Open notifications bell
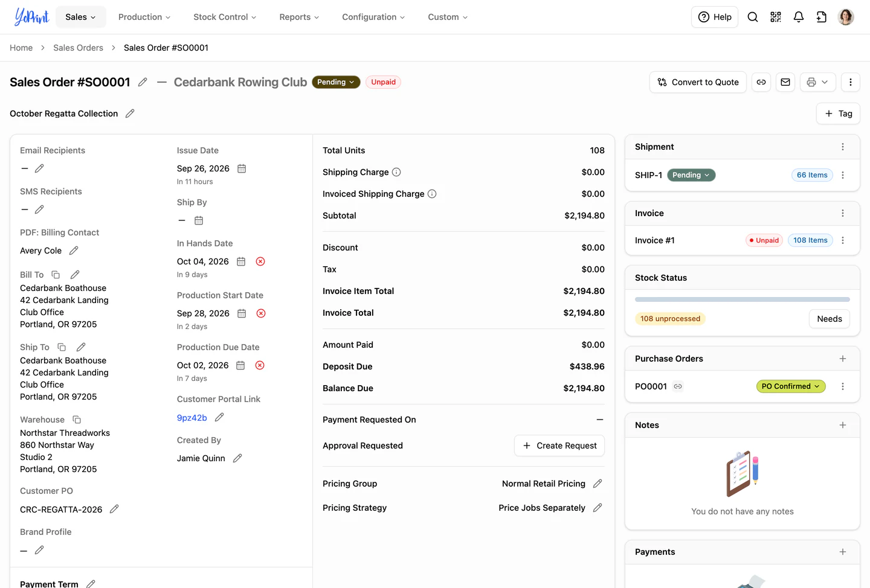Screen dimensions: 870x588 (799, 17)
